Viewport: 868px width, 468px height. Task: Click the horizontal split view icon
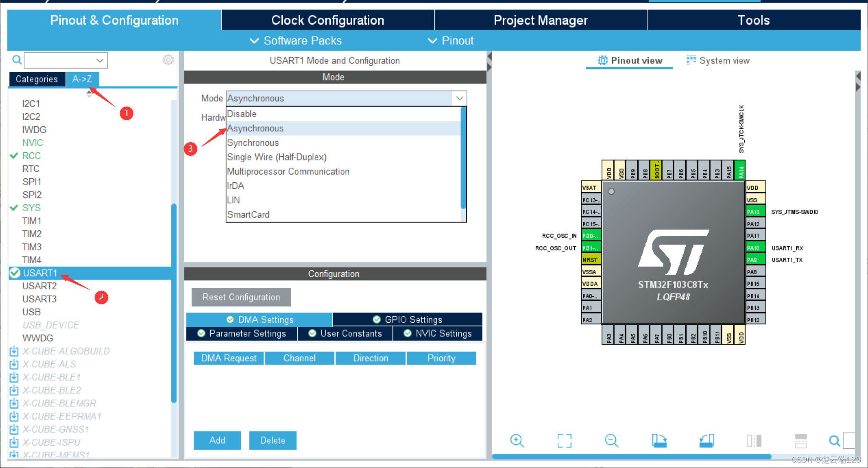[801, 441]
